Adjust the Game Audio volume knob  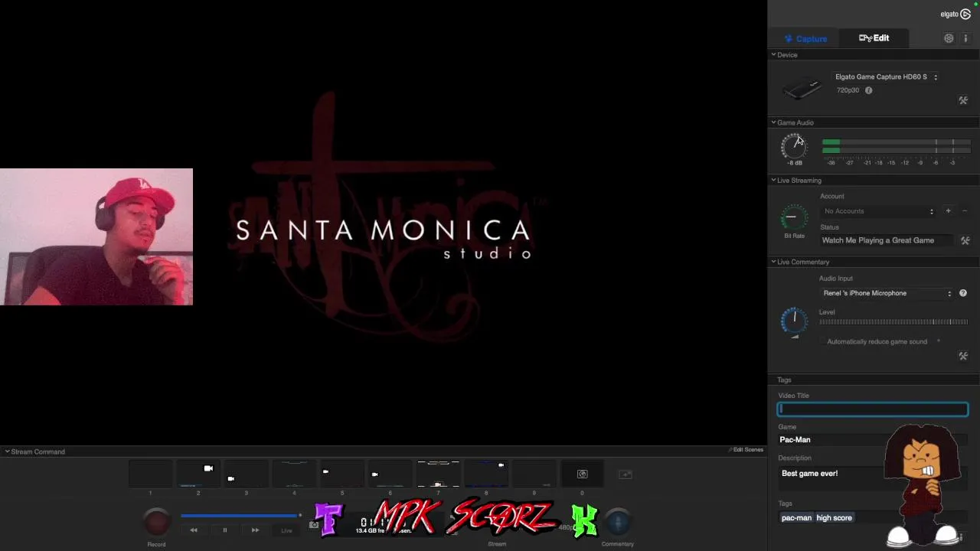click(x=794, y=145)
